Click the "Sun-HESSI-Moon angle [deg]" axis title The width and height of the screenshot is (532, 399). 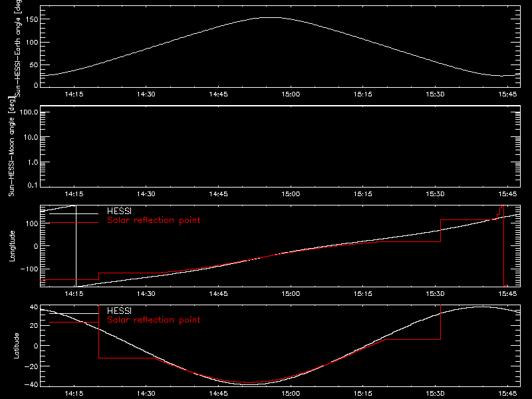(11, 146)
